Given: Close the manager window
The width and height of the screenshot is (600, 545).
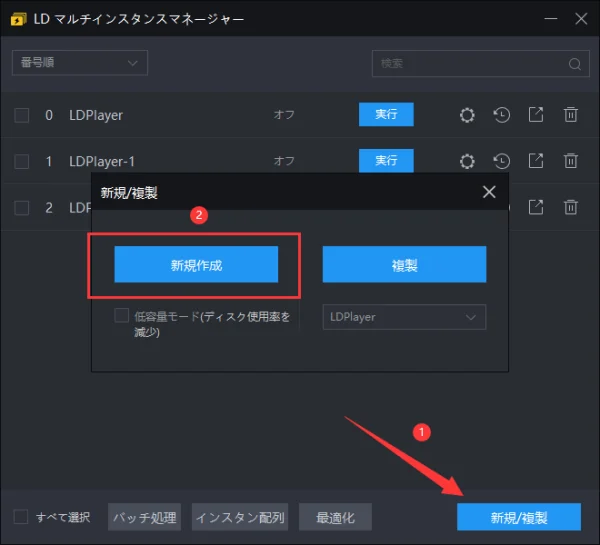Looking at the screenshot, I should click(x=581, y=18).
